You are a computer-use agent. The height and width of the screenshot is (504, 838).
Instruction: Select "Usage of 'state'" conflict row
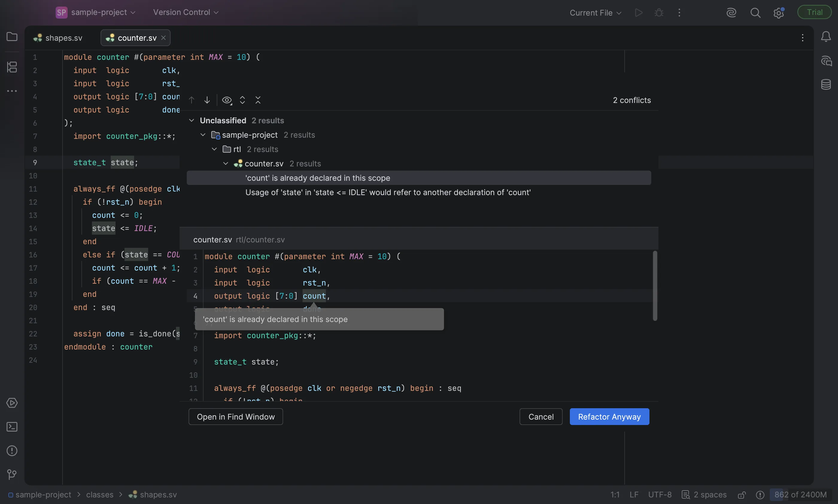pyautogui.click(x=419, y=192)
